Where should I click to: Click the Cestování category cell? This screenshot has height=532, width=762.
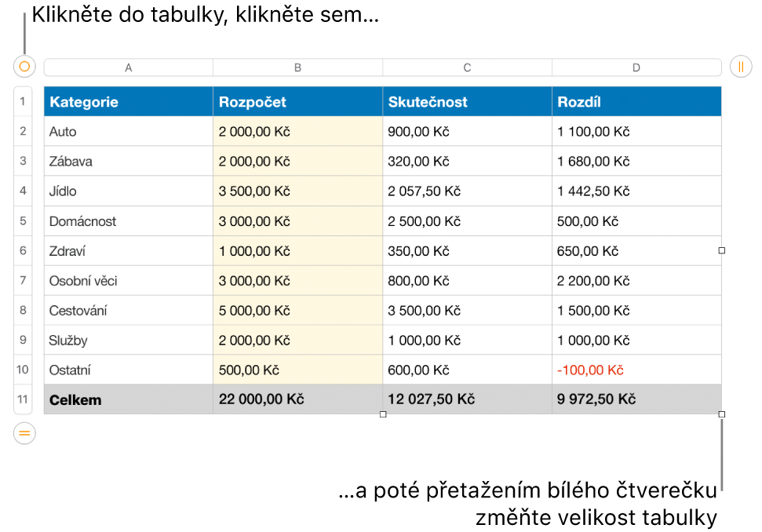coord(128,311)
